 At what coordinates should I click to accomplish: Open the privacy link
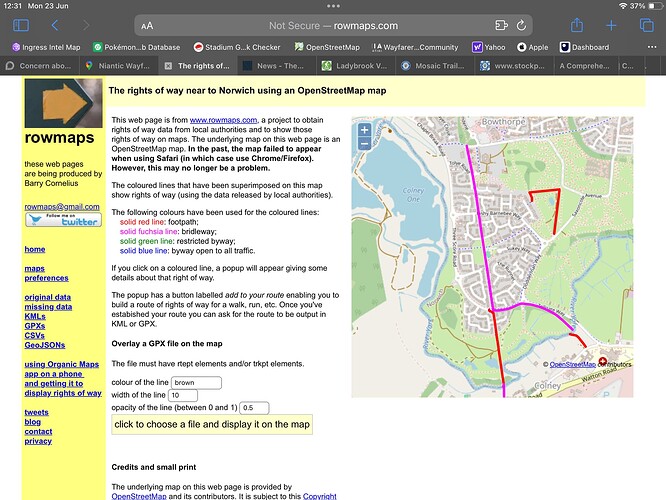[x=38, y=441]
